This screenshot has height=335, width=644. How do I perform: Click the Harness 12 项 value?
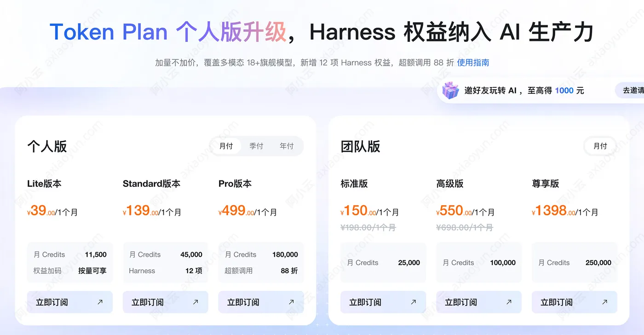(194, 271)
